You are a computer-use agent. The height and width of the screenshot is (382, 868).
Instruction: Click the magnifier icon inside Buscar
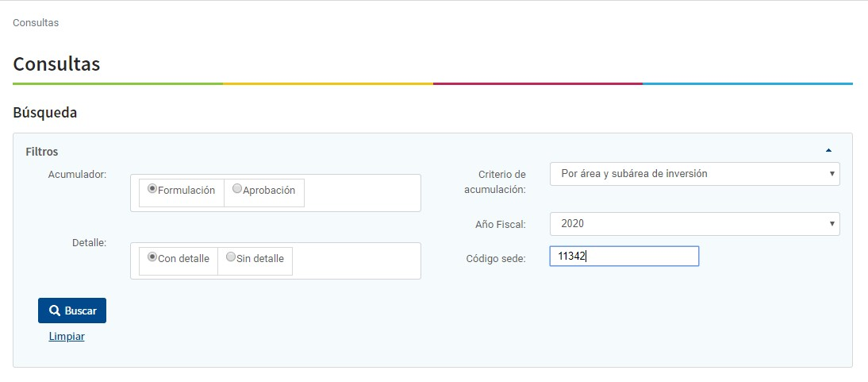[x=54, y=311]
